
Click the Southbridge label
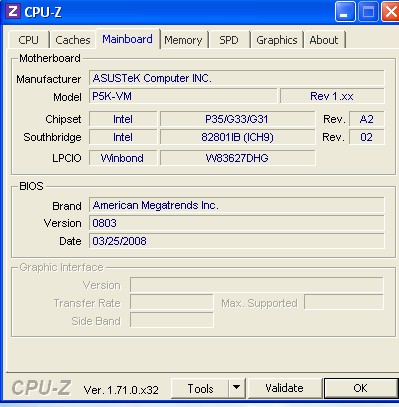coord(52,137)
